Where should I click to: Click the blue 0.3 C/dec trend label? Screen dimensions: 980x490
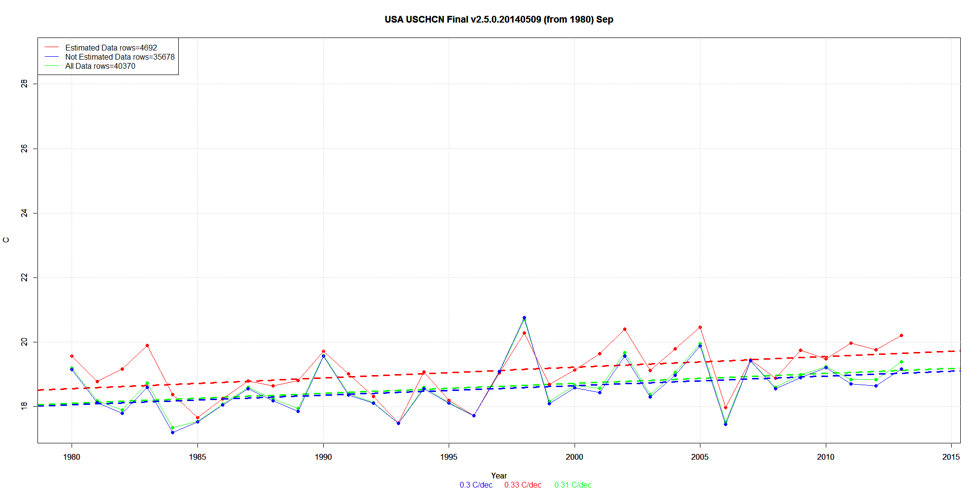tap(476, 485)
